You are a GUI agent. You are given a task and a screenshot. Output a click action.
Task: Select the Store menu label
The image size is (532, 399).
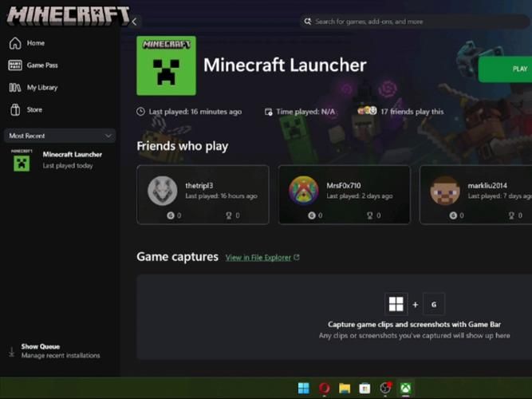click(34, 109)
